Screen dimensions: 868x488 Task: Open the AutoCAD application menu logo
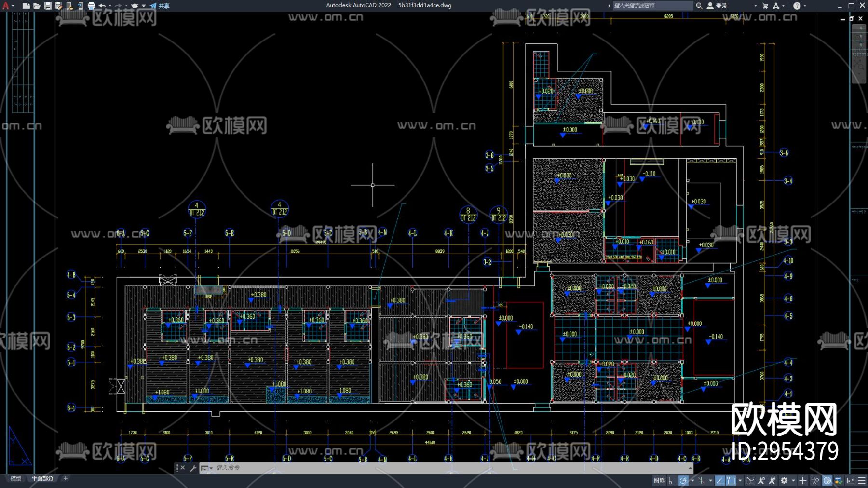click(6, 6)
